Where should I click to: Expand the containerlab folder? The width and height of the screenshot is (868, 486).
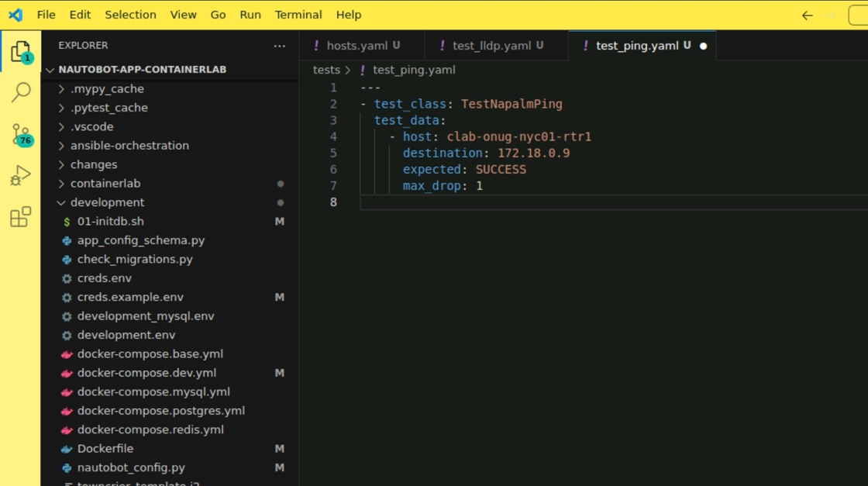(105, 184)
